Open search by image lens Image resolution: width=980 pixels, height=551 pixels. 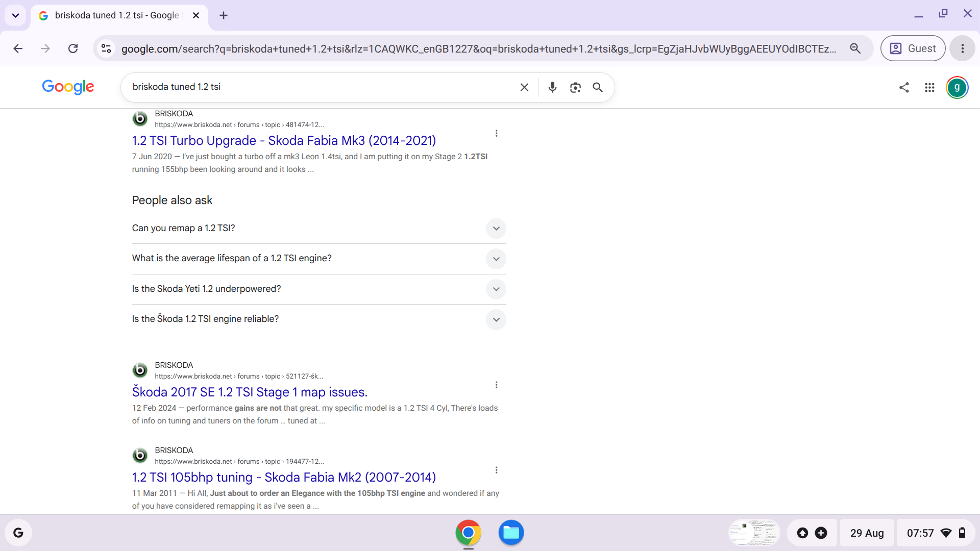tap(575, 87)
